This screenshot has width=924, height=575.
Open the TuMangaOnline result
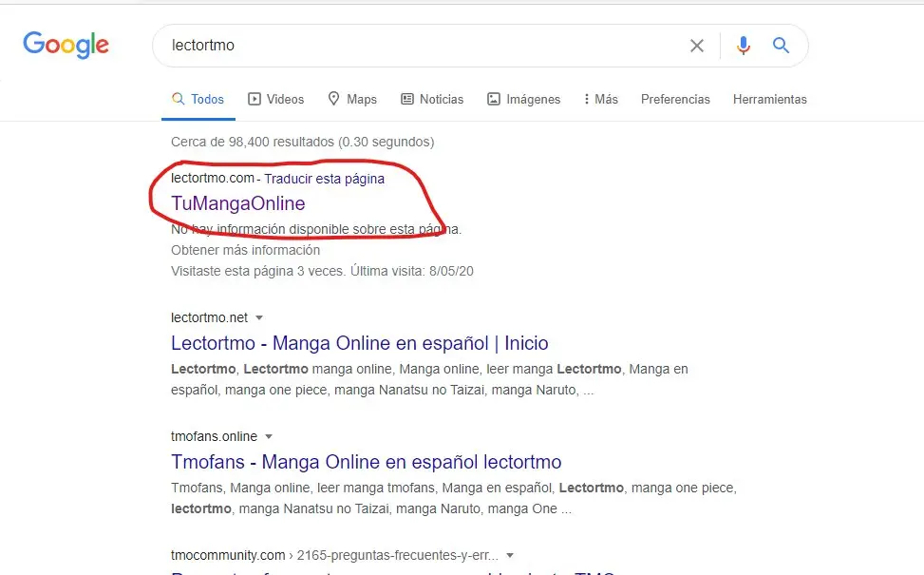[x=238, y=203]
